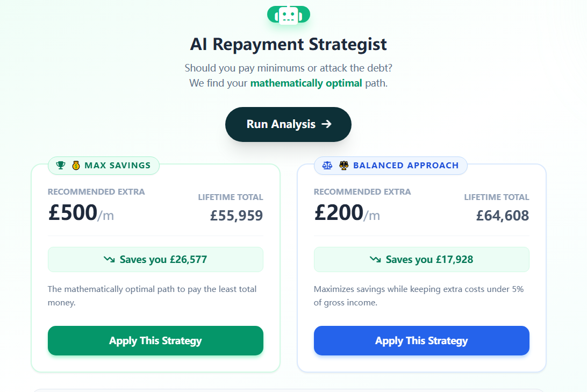Select the MAX SAVINGS badge label
Image resolution: width=587 pixels, height=392 pixels.
(x=118, y=166)
